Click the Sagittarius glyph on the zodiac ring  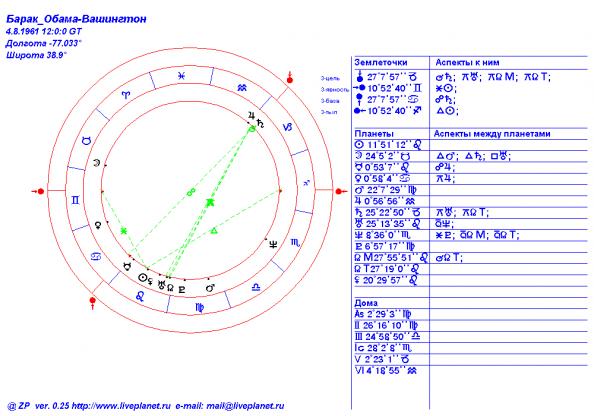coord(306,183)
